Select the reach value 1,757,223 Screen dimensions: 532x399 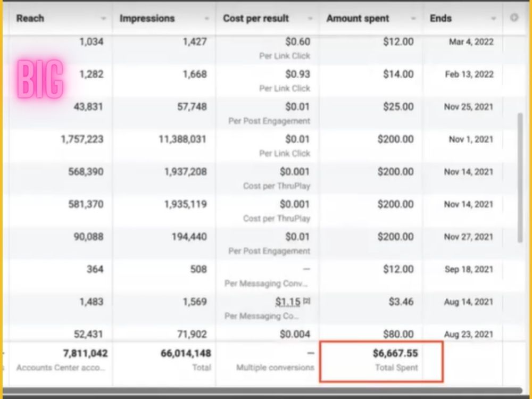(x=82, y=139)
